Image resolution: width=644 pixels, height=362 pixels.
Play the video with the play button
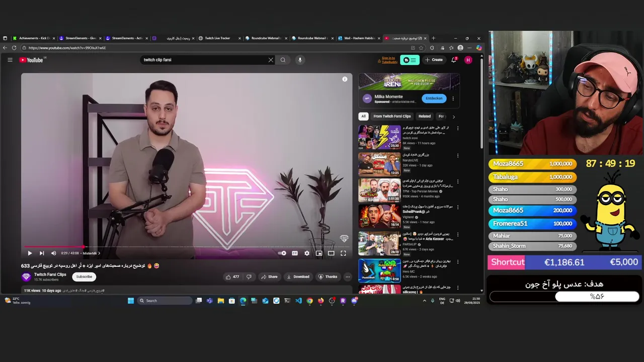tap(29, 253)
